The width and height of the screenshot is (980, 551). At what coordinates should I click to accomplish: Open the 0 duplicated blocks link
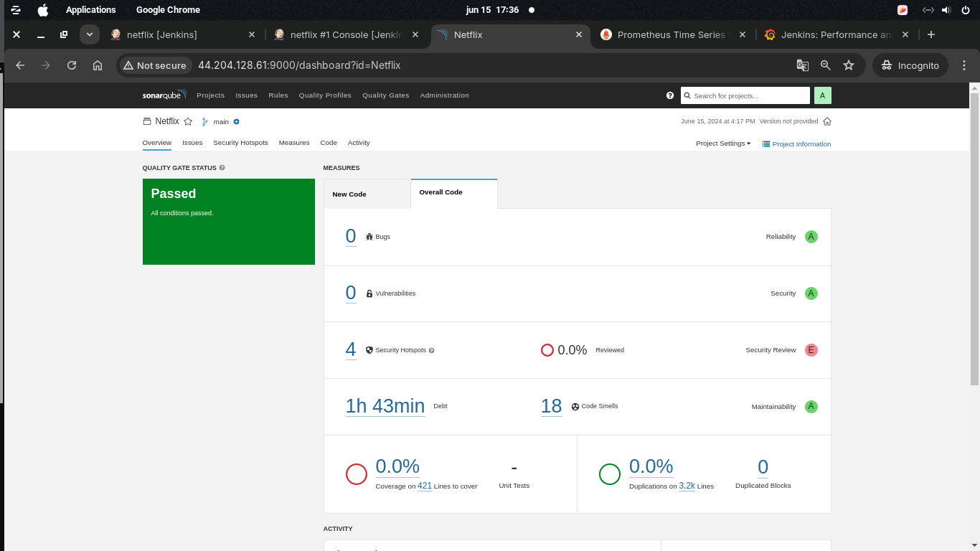pyautogui.click(x=763, y=467)
